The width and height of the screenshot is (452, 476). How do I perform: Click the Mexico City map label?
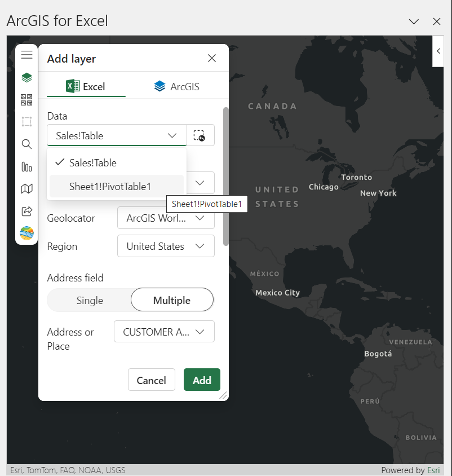(x=278, y=293)
